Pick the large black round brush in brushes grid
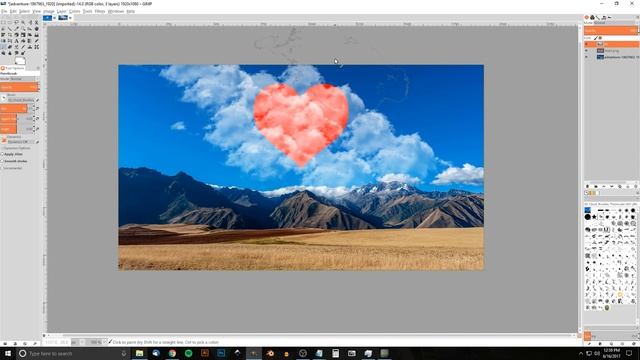 [x=587, y=217]
